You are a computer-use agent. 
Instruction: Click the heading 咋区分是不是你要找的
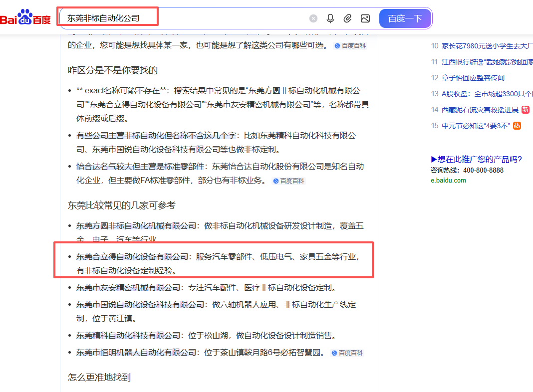(112, 70)
